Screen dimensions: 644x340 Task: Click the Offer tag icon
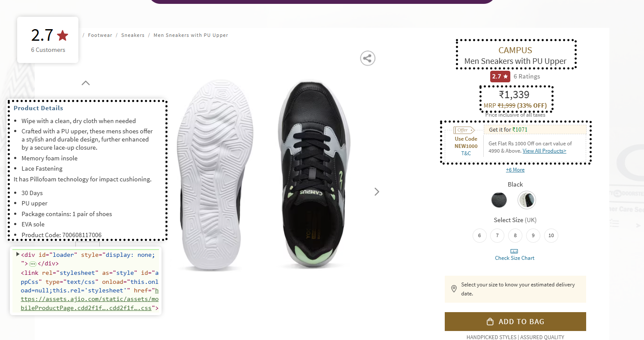point(464,130)
